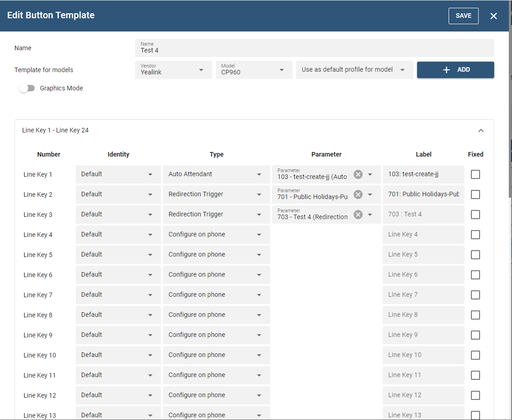The width and height of the screenshot is (512, 420).
Task: Open Identity dropdown for Line Key 4
Action: (118, 235)
